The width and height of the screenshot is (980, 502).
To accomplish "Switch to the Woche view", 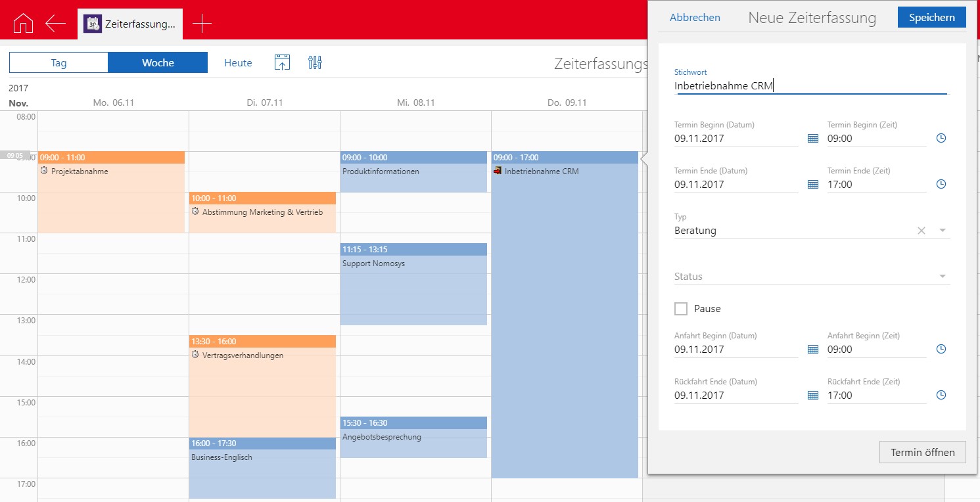I will 158,63.
